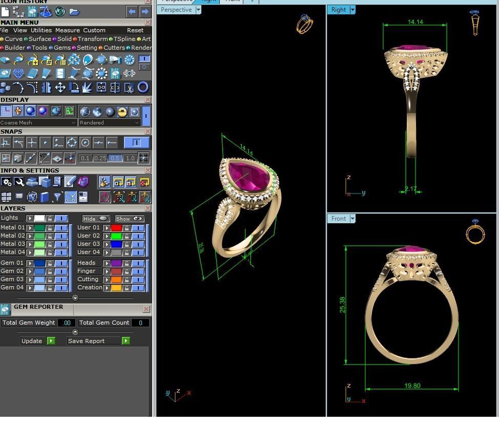This screenshot has width=499, height=448.
Task: Toggle the lock on Metal 01 layer
Action: 50,228
